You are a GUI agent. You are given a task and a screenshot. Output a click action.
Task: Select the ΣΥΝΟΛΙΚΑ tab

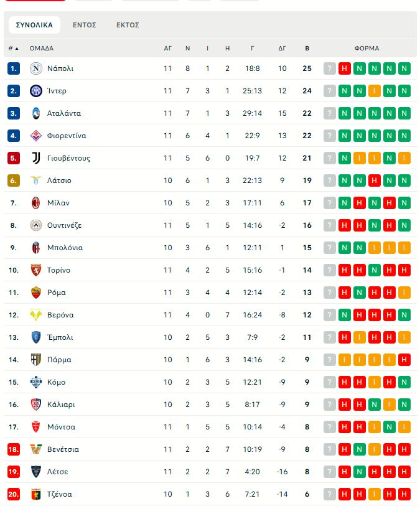[x=34, y=25]
